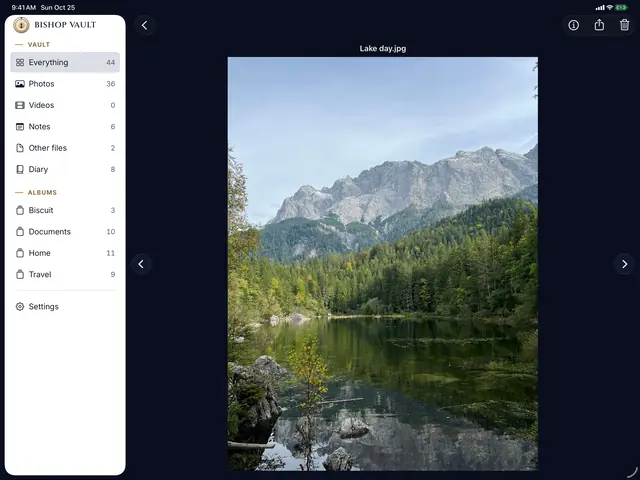Click the Settings gear icon

click(x=20, y=307)
